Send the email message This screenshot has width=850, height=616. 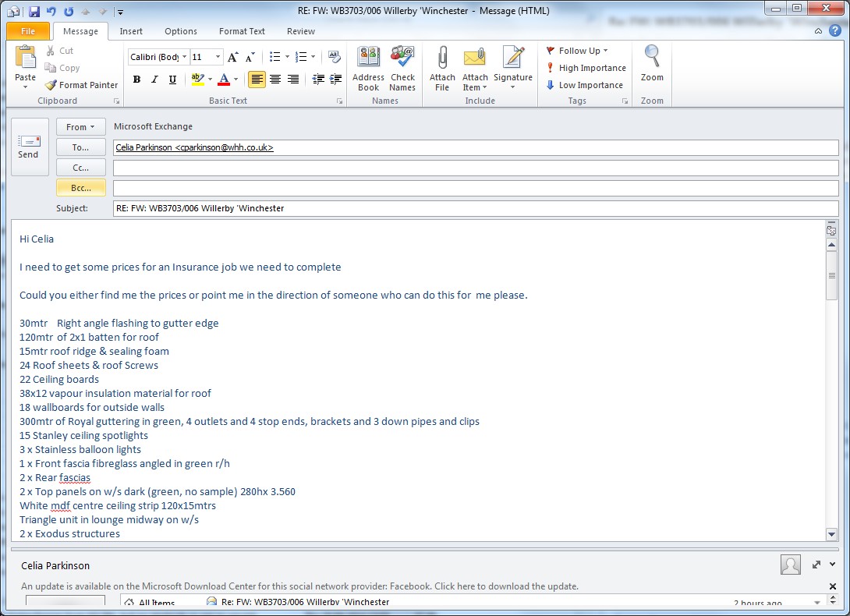(30, 147)
